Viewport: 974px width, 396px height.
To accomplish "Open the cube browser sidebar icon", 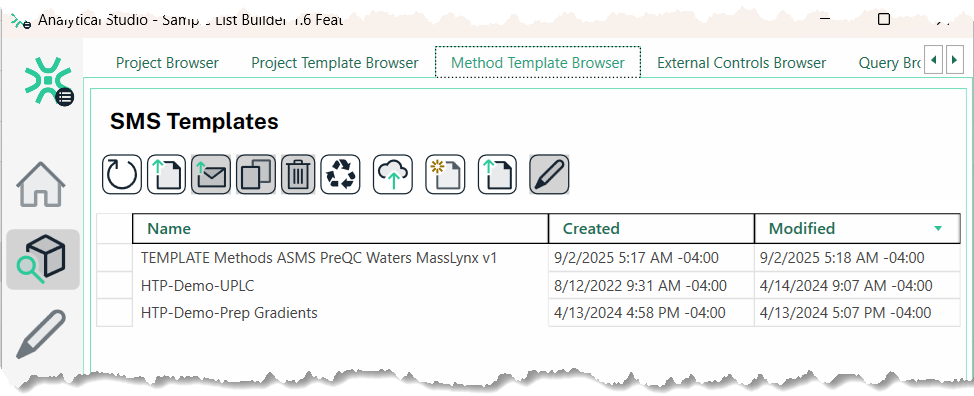I will point(42,259).
